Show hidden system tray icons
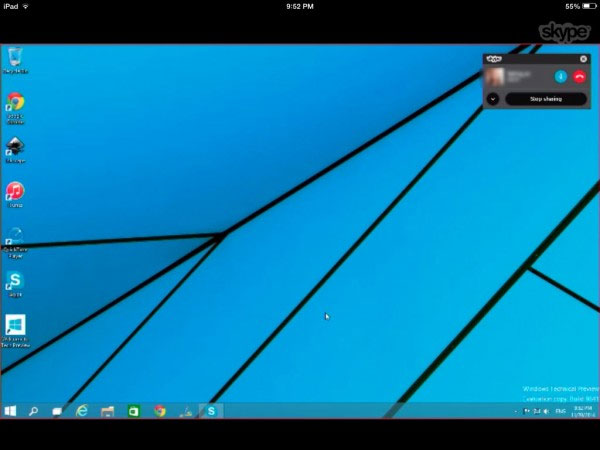The height and width of the screenshot is (450, 600). coord(516,411)
